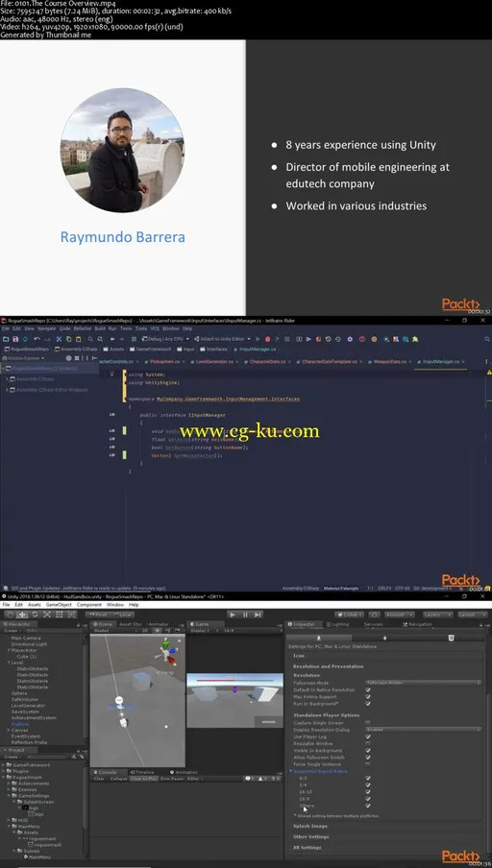
Task: Click the error count icon in Console
Action: point(273,779)
